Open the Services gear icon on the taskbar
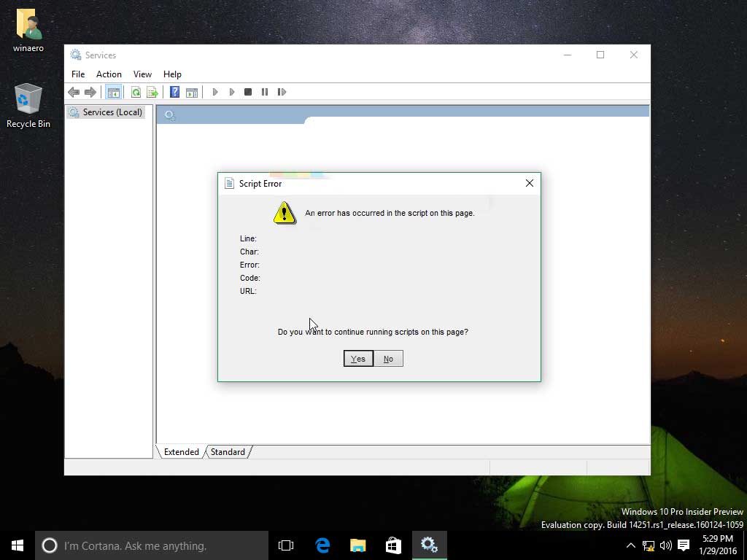The image size is (747, 560). (x=429, y=545)
